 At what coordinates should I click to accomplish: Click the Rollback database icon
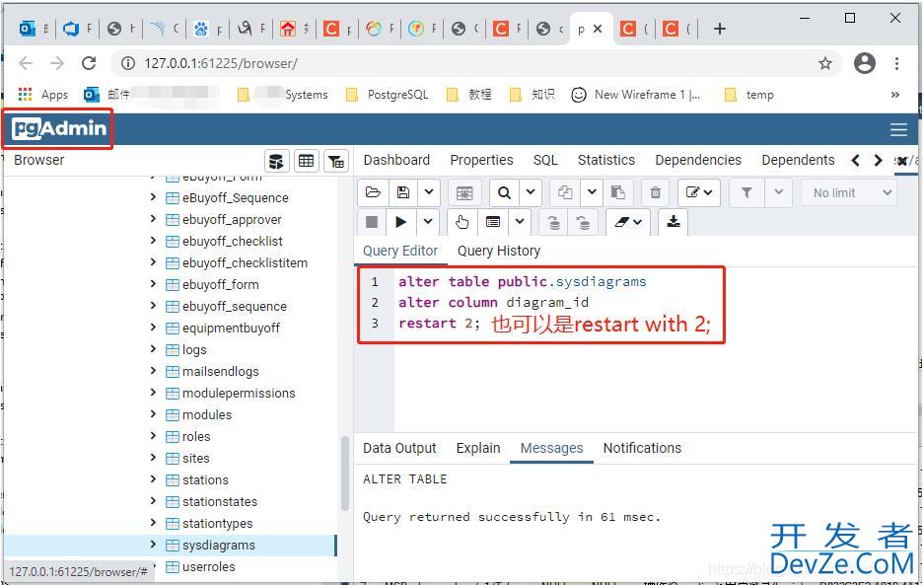click(x=584, y=222)
